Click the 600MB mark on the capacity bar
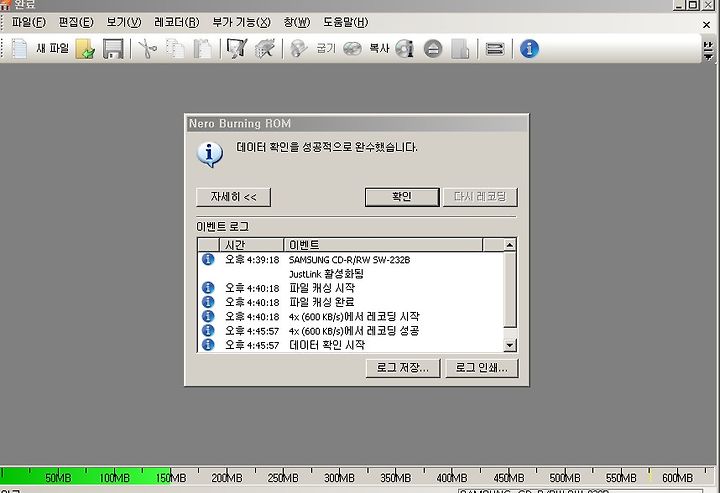The width and height of the screenshot is (720, 493). (x=677, y=478)
